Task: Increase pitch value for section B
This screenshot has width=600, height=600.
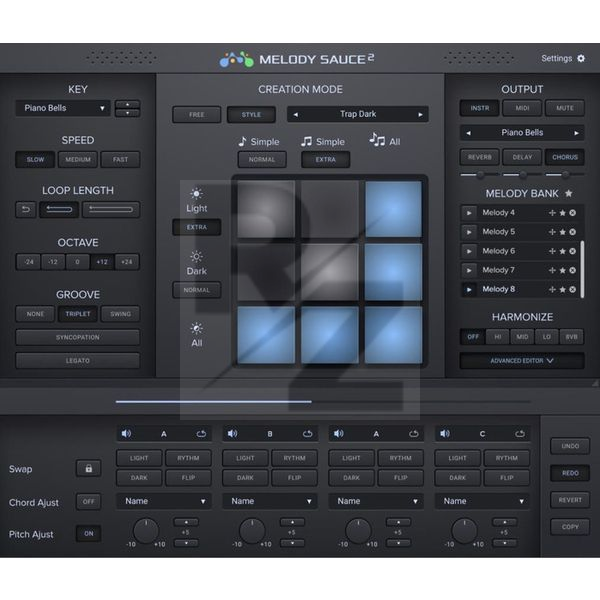Action: pyautogui.click(x=292, y=522)
